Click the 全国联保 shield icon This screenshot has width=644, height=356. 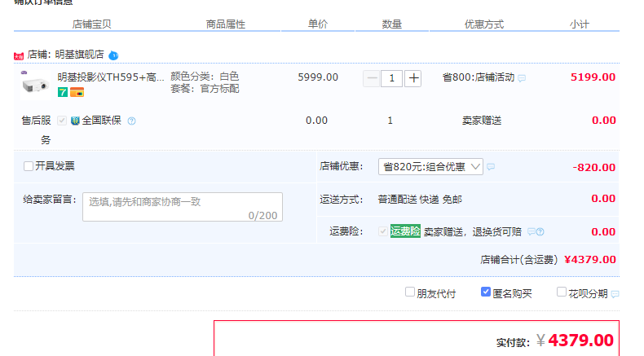tap(75, 121)
